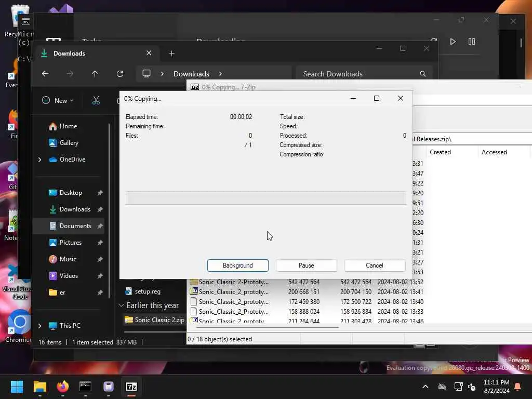The width and height of the screenshot is (532, 399).
Task: Refresh the Downloads folder view
Action: click(120, 74)
